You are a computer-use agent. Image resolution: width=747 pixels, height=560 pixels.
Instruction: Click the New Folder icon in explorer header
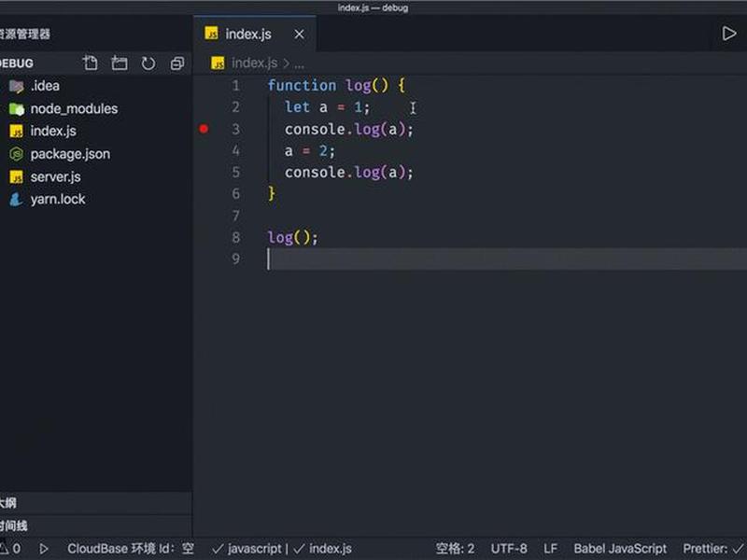120,63
